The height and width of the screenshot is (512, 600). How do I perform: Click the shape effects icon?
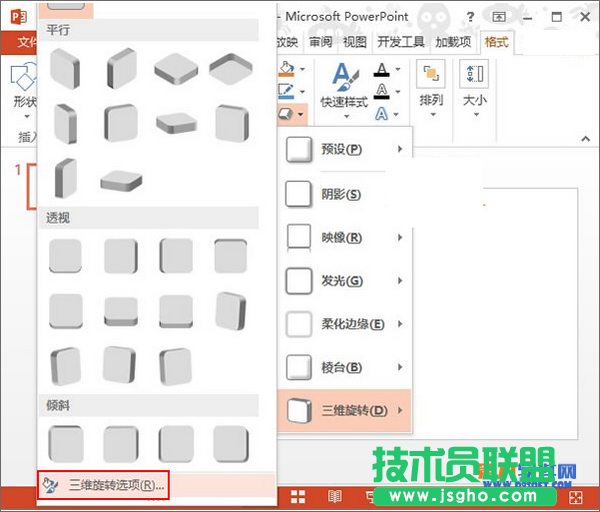click(x=286, y=114)
